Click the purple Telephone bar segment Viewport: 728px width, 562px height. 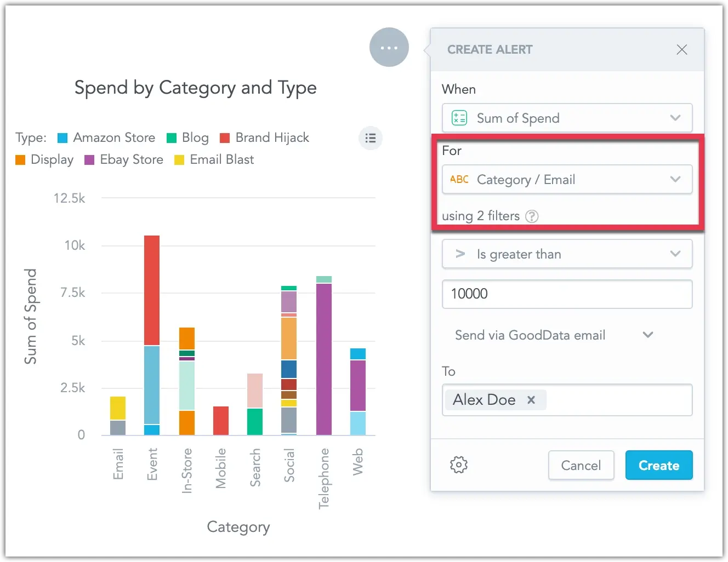click(x=324, y=359)
